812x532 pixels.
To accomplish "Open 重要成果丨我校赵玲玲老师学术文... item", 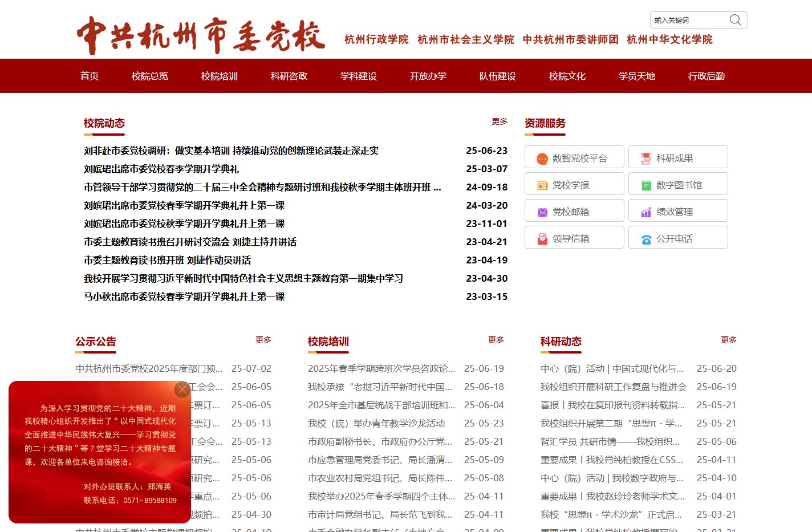I will pos(612,496).
